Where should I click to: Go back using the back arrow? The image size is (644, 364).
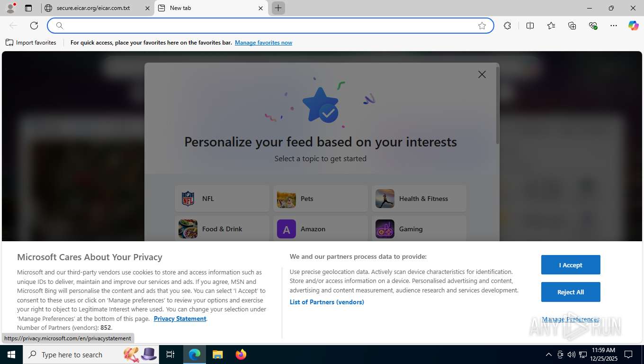click(x=13, y=26)
